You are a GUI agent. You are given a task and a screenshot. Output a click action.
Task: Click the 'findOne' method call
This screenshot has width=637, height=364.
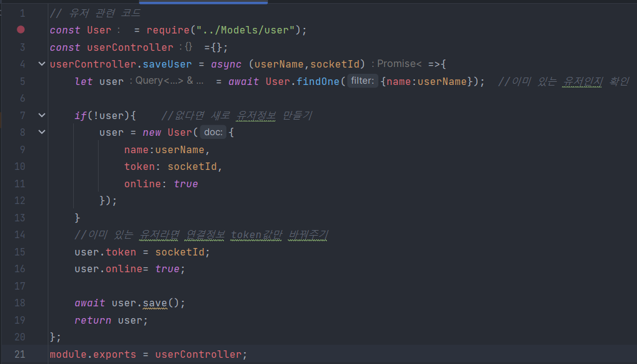(x=318, y=81)
